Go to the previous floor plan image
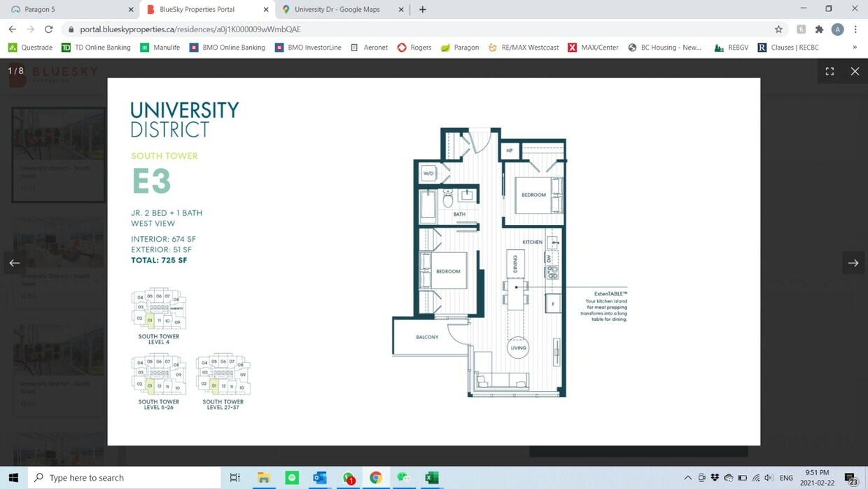The height and width of the screenshot is (489, 868). click(15, 263)
